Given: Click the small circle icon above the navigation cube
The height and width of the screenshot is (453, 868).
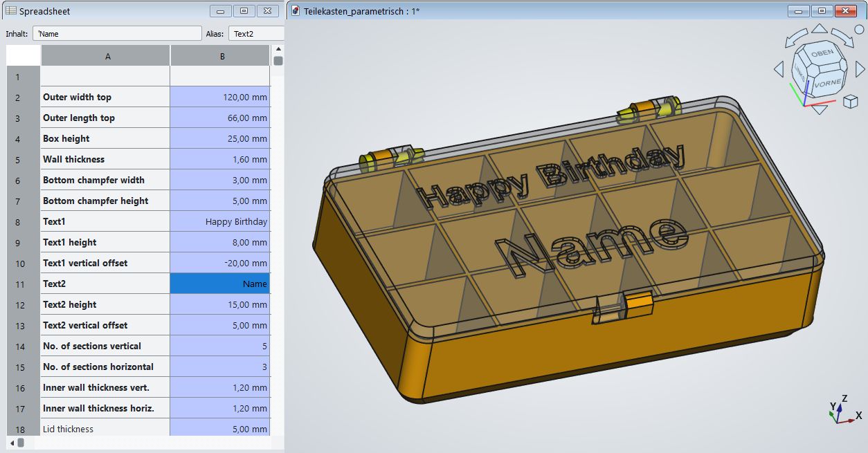Looking at the screenshot, I should click(x=860, y=28).
